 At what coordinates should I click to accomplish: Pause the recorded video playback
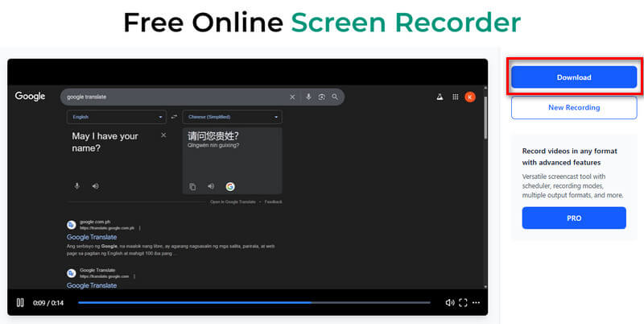pos(19,302)
